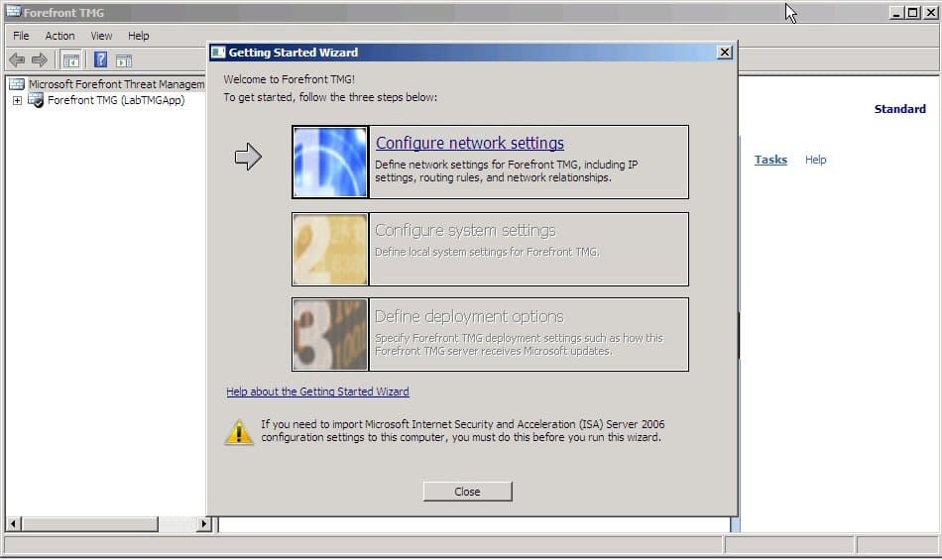942x560 pixels.
Task: Switch to the Tasks tab
Action: coord(770,160)
